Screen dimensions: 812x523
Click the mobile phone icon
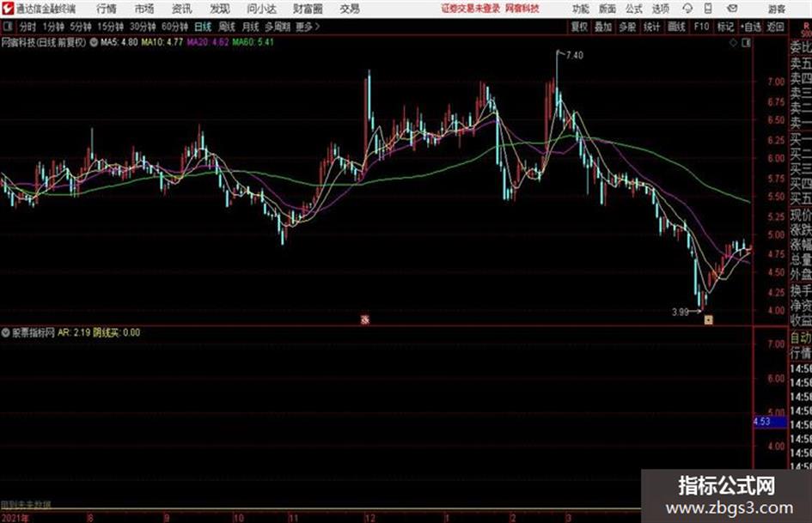(x=708, y=9)
